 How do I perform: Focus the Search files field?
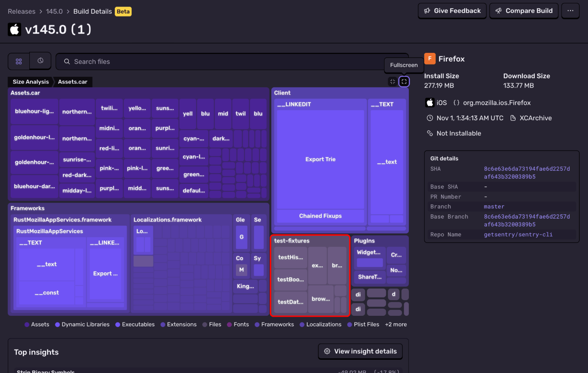[x=232, y=62]
